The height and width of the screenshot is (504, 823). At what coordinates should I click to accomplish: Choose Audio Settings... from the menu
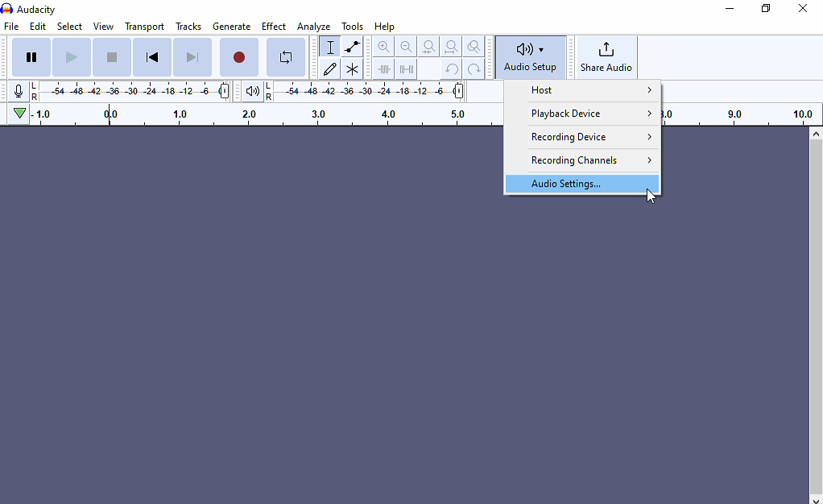click(581, 184)
